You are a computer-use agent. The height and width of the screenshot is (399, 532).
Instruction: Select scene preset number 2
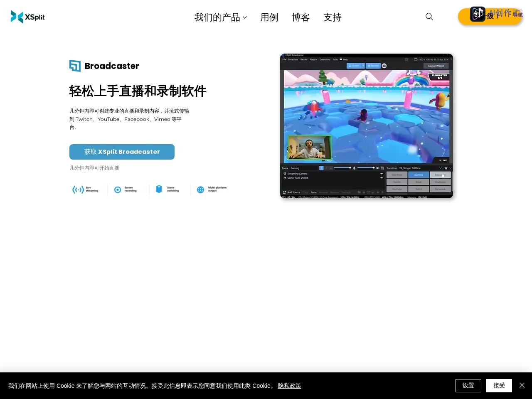[x=326, y=168]
